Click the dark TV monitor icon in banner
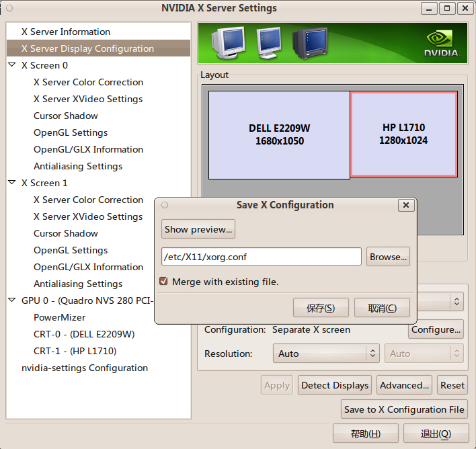 (310, 43)
